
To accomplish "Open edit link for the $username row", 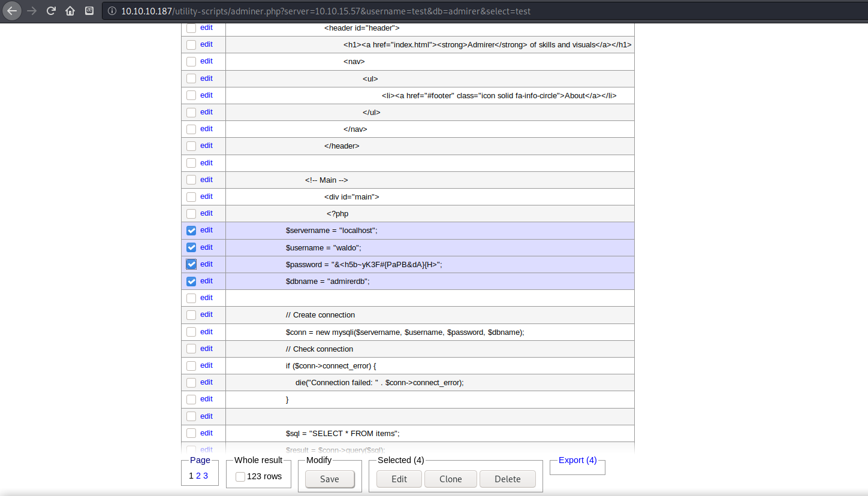I will (x=206, y=247).
